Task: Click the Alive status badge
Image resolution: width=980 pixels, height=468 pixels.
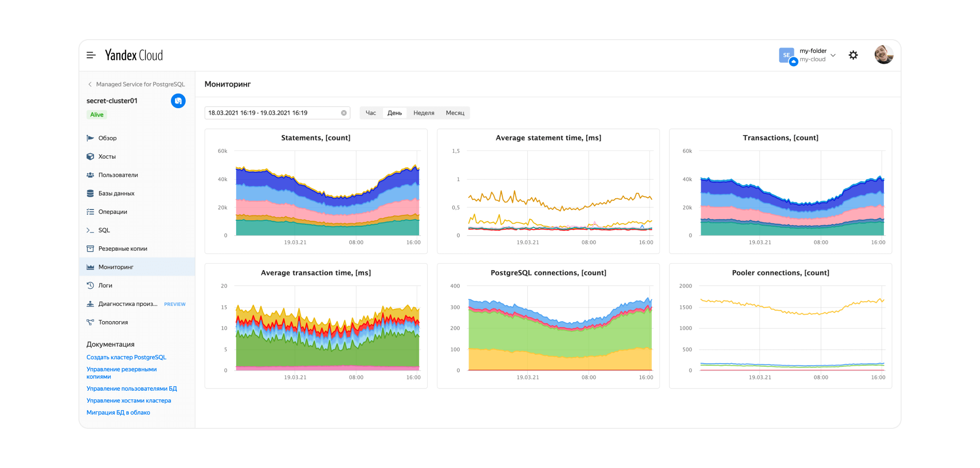Action: pyautogui.click(x=97, y=115)
